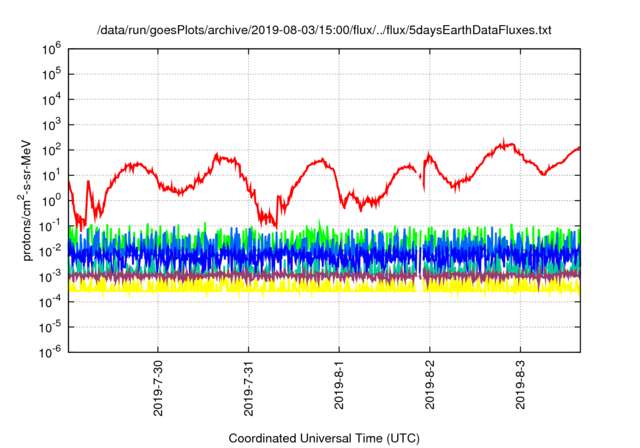Click the '2019-8-2' date tick label
The width and height of the screenshot is (640, 448).
(x=430, y=384)
